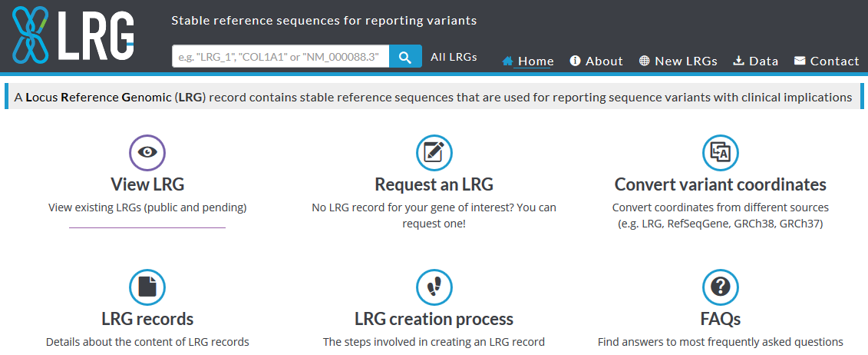The width and height of the screenshot is (868, 355).
Task: Open New LRGs from the navigation
Action: (678, 61)
